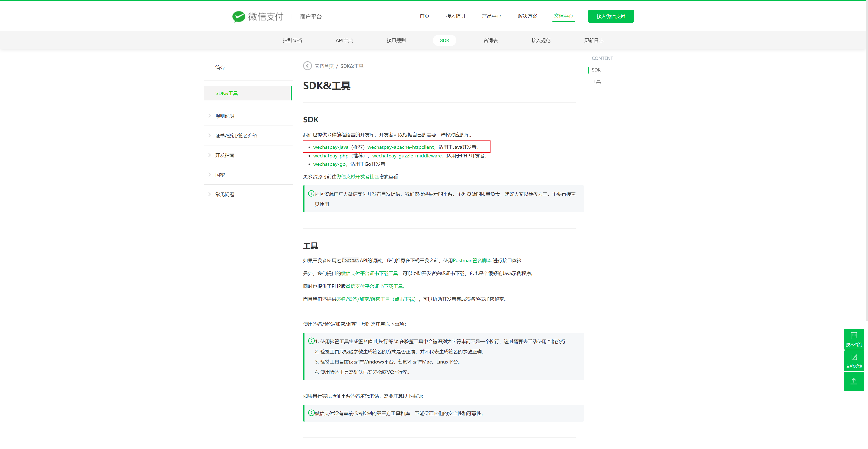Click the back-to-top arrow button
The image size is (868, 449).
point(854,381)
